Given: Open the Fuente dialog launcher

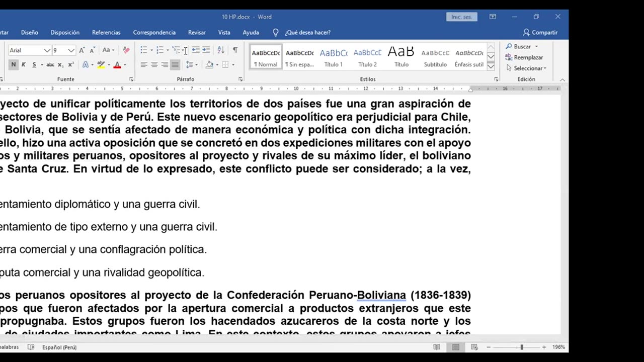Looking at the screenshot, I should coord(131,79).
